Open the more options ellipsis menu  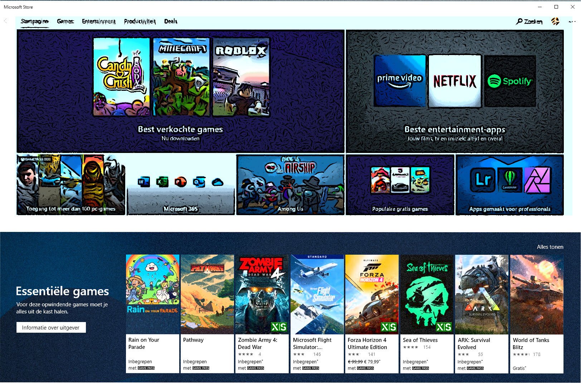pyautogui.click(x=572, y=21)
